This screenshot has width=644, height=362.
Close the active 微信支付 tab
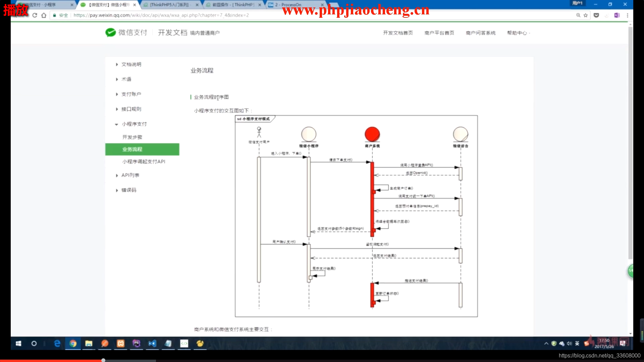(x=135, y=5)
